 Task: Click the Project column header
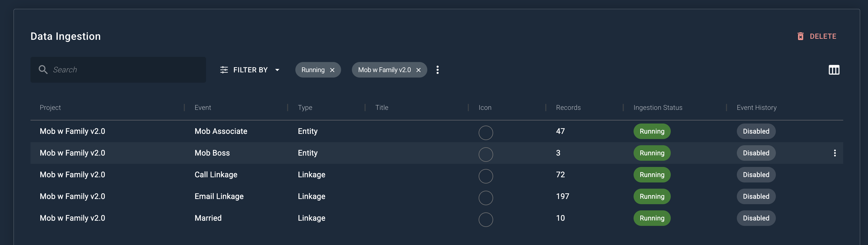click(50, 107)
